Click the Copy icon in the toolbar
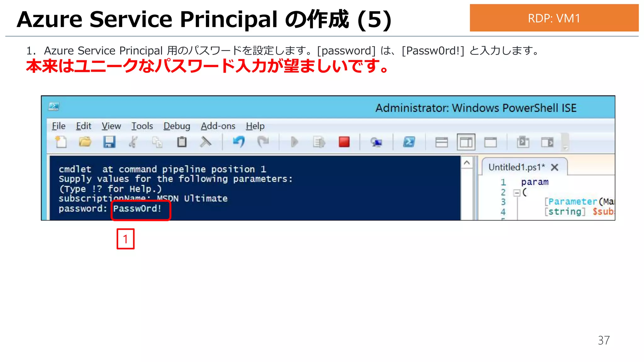 click(x=157, y=142)
